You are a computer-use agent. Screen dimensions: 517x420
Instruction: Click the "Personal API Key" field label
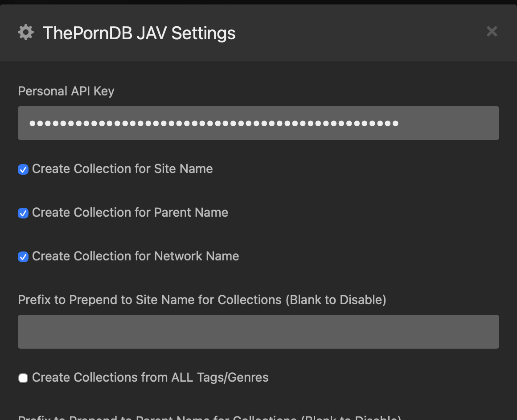pyautogui.click(x=66, y=91)
